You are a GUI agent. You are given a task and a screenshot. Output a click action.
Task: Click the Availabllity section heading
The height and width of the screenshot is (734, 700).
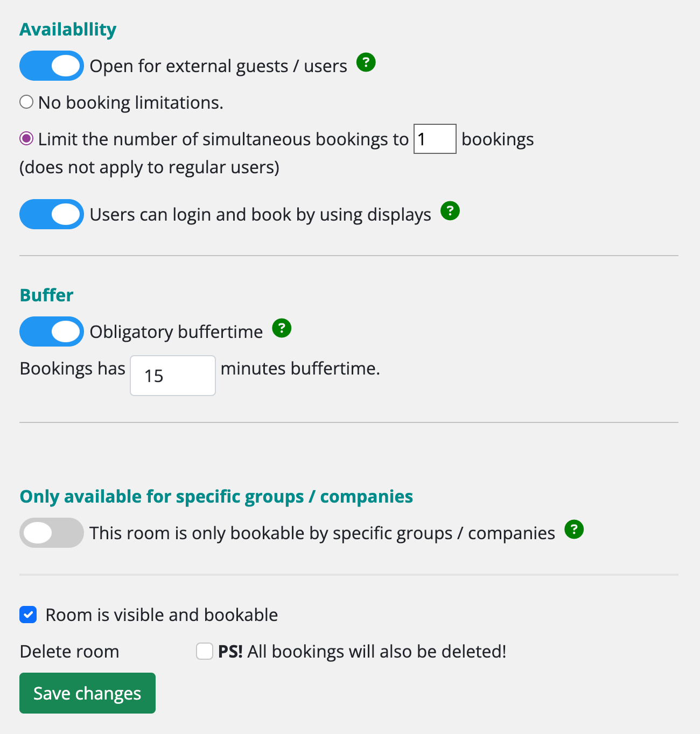tap(67, 29)
